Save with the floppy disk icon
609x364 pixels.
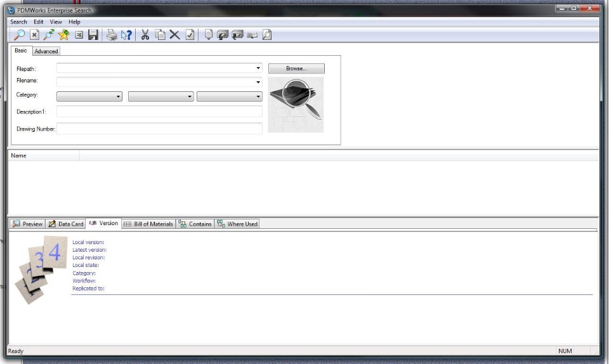(x=93, y=35)
